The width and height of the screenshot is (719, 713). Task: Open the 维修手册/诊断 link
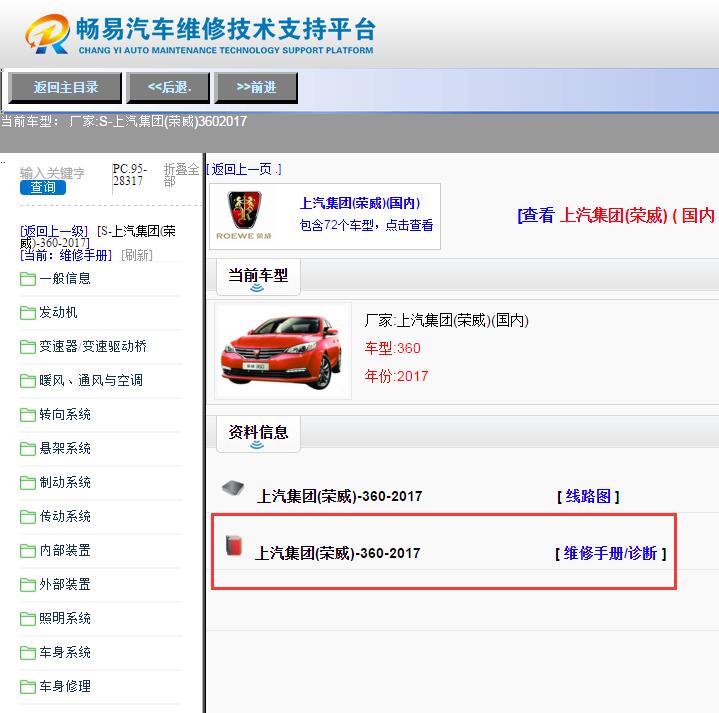[610, 553]
